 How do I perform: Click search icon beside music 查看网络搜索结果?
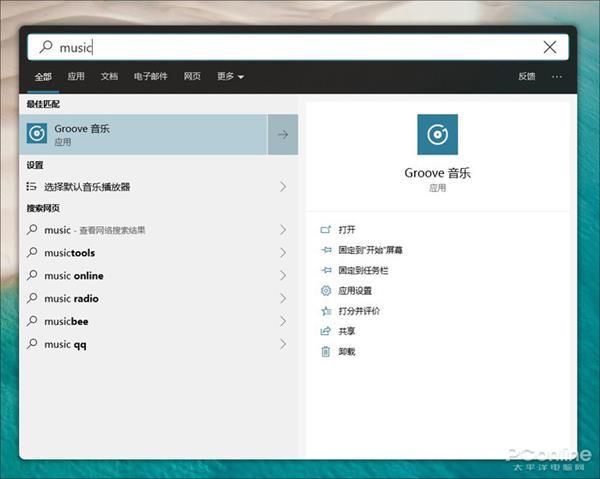(x=33, y=230)
